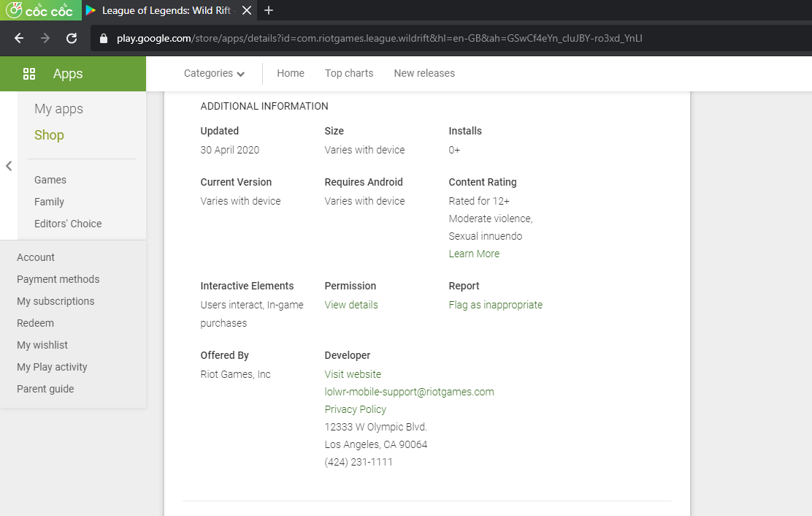Collapse the sidebar with the left chevron
Viewport: 812px width, 516px height.
(x=9, y=166)
